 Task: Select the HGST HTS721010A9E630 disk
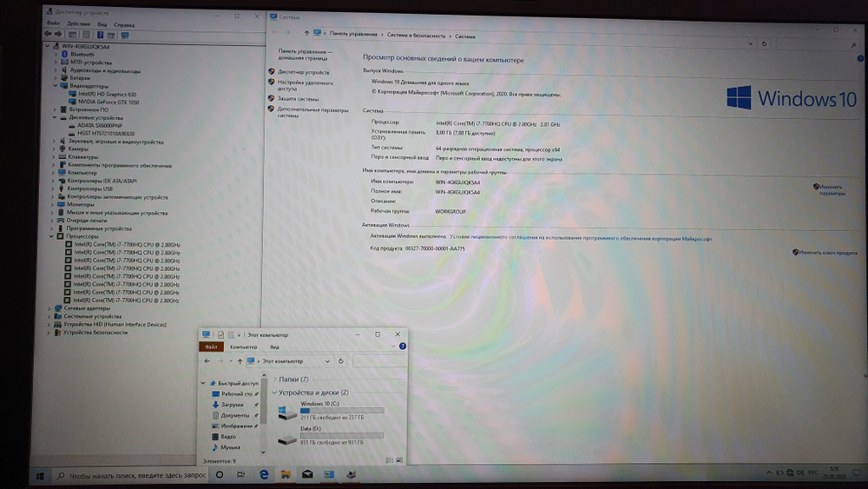[x=106, y=134]
